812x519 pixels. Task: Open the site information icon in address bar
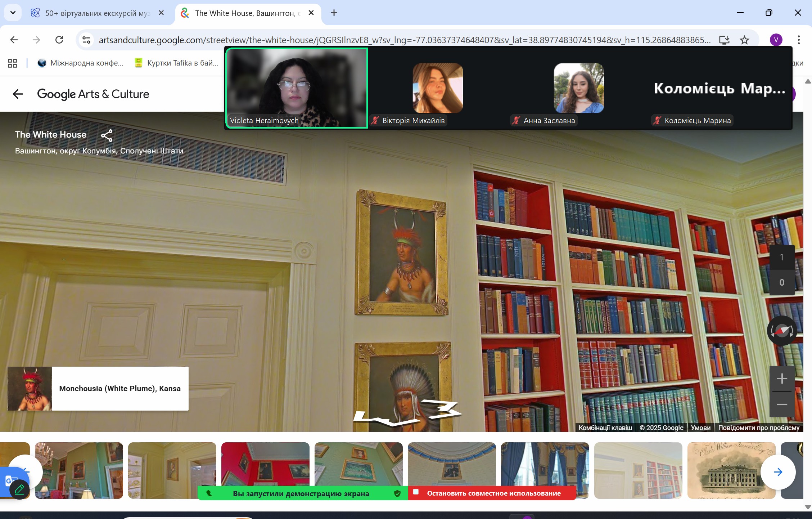pyautogui.click(x=86, y=40)
